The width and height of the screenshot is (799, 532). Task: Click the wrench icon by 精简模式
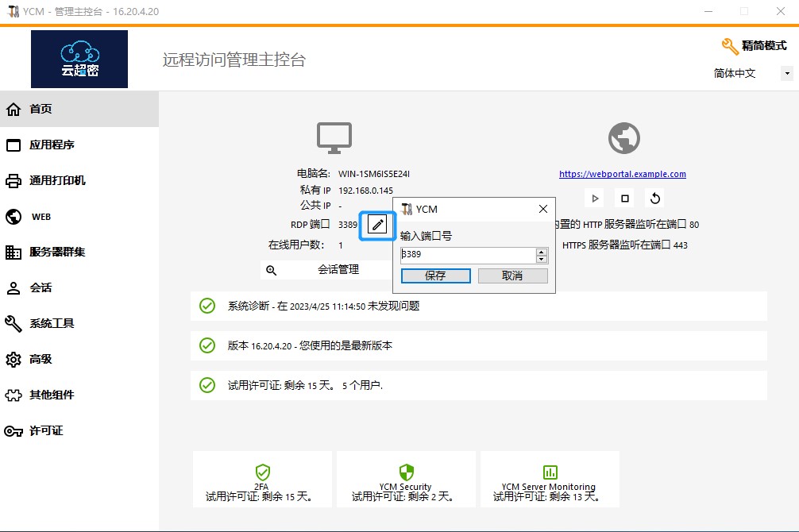tap(730, 46)
